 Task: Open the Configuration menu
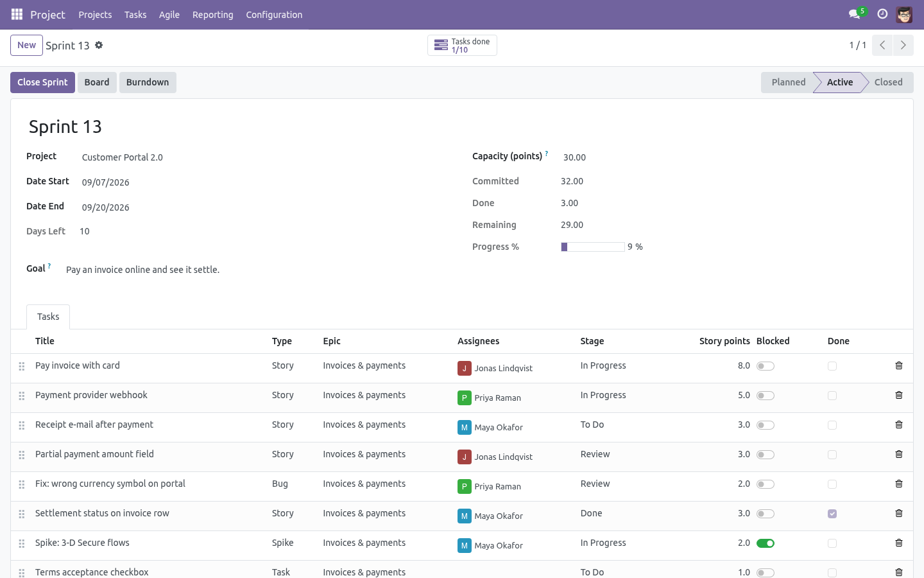point(274,15)
